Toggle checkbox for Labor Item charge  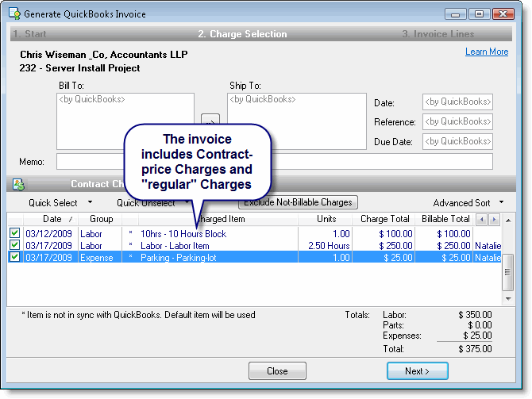[x=14, y=246]
